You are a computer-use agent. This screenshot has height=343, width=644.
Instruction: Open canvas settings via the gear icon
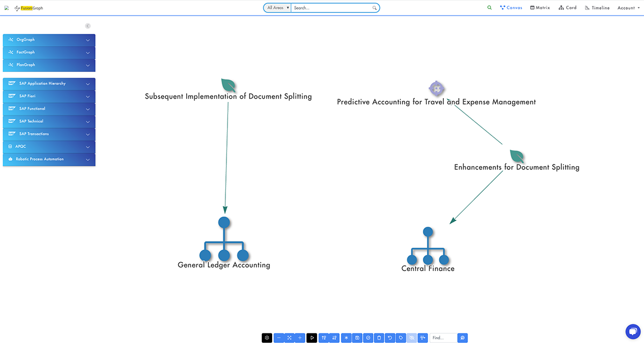pos(267,338)
